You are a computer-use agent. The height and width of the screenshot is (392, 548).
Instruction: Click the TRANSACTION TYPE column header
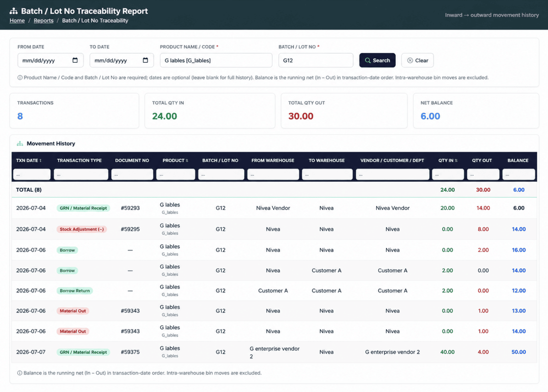79,161
